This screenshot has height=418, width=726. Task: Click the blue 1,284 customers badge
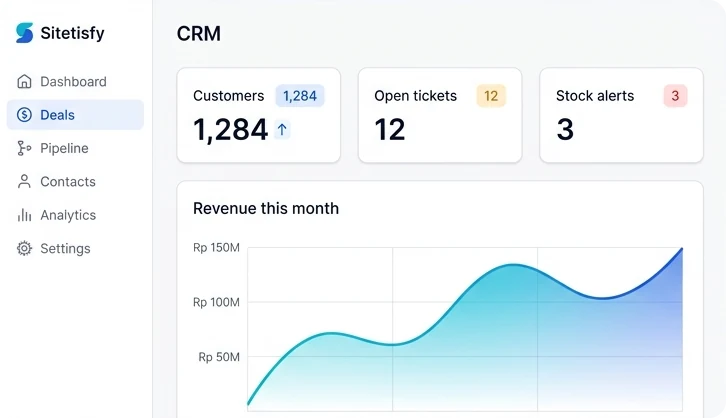click(300, 96)
